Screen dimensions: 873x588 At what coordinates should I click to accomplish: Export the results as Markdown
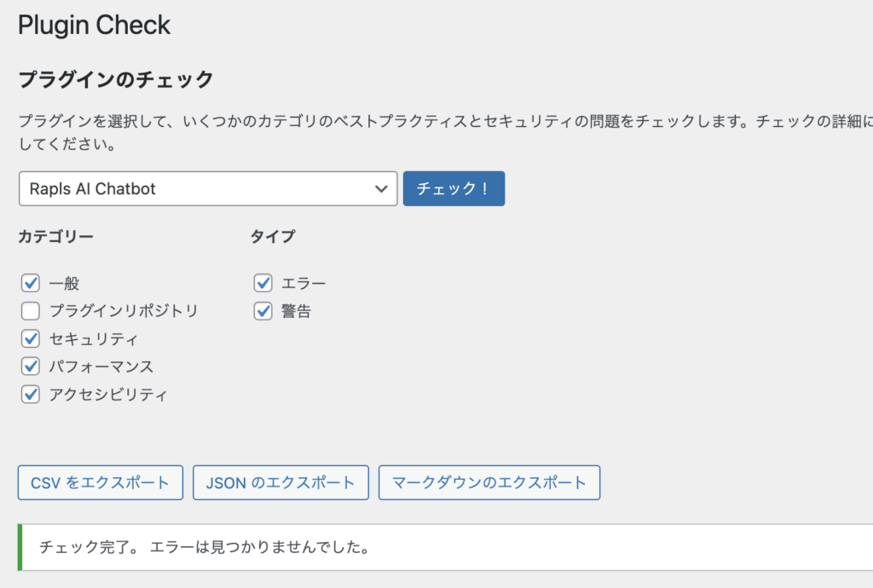coord(489,482)
